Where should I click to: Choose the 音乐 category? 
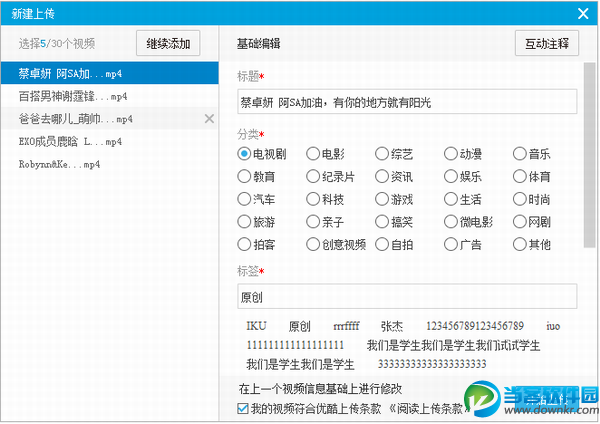click(532, 154)
